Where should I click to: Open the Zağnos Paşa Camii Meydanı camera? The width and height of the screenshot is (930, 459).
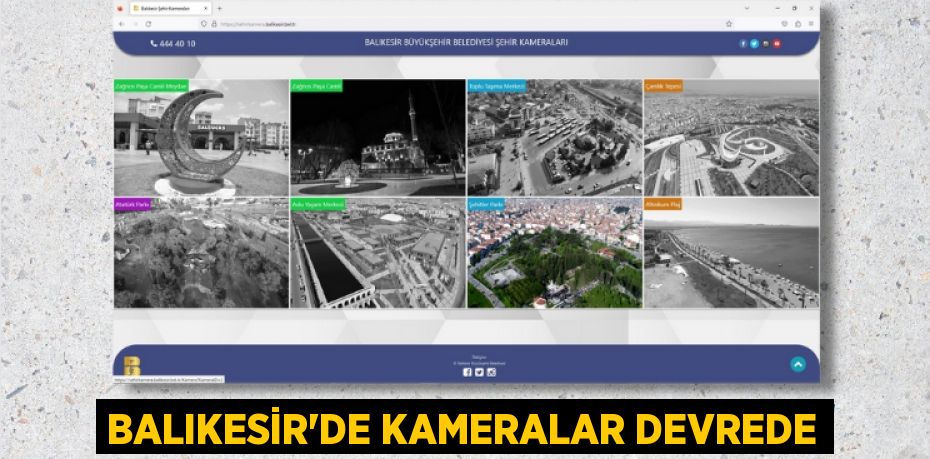tap(201, 138)
